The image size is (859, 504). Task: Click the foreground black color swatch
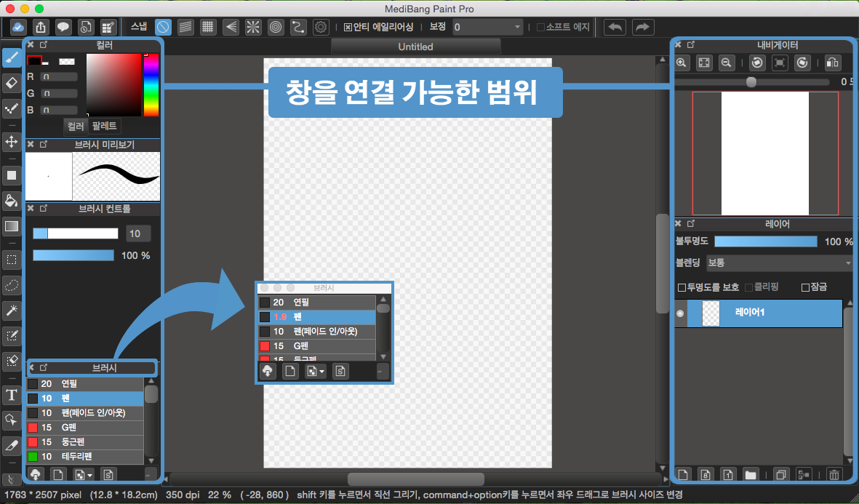point(34,61)
